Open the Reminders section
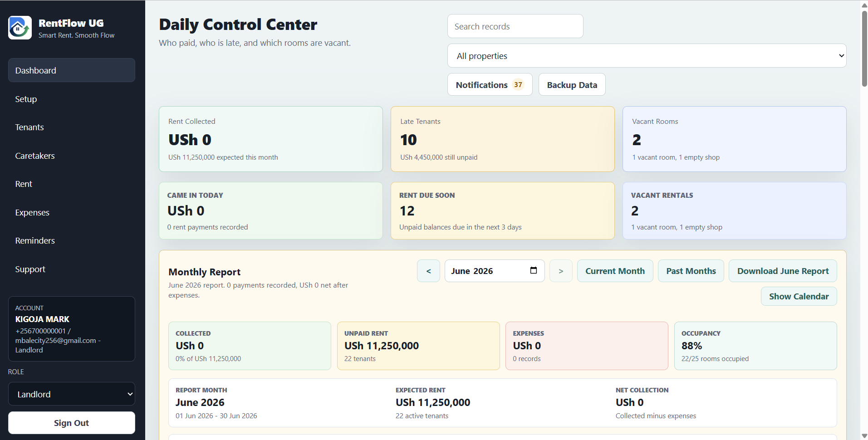The image size is (868, 440). tap(72, 240)
